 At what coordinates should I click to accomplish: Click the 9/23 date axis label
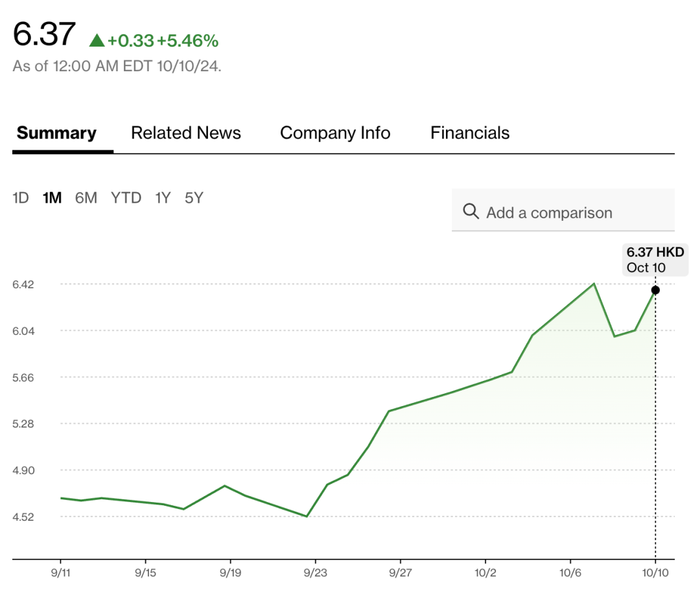tap(316, 573)
